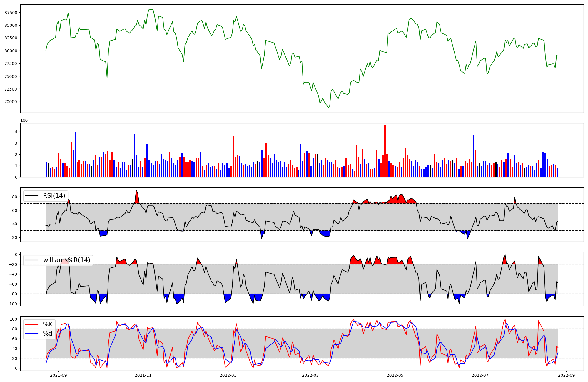Click the highest RSI peak near 2021-11
The image size is (588, 382).
point(136,190)
